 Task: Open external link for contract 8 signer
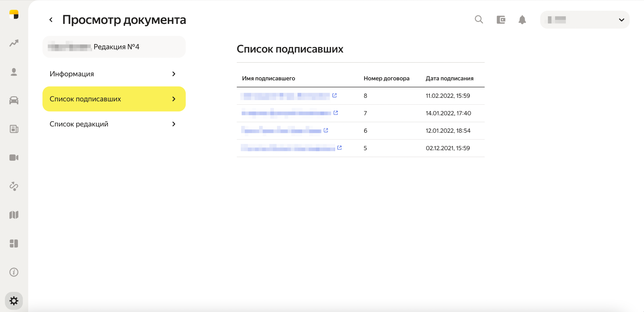335,95
